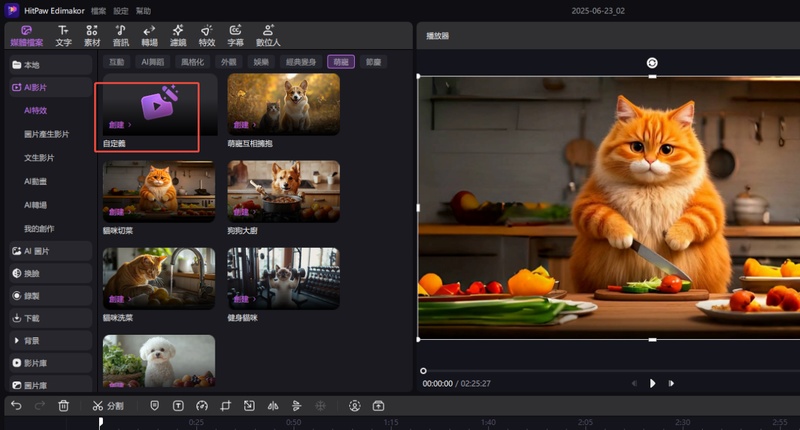The height and width of the screenshot is (430, 800).
Task: Switch to the 經典變身 category tab
Action: click(301, 62)
